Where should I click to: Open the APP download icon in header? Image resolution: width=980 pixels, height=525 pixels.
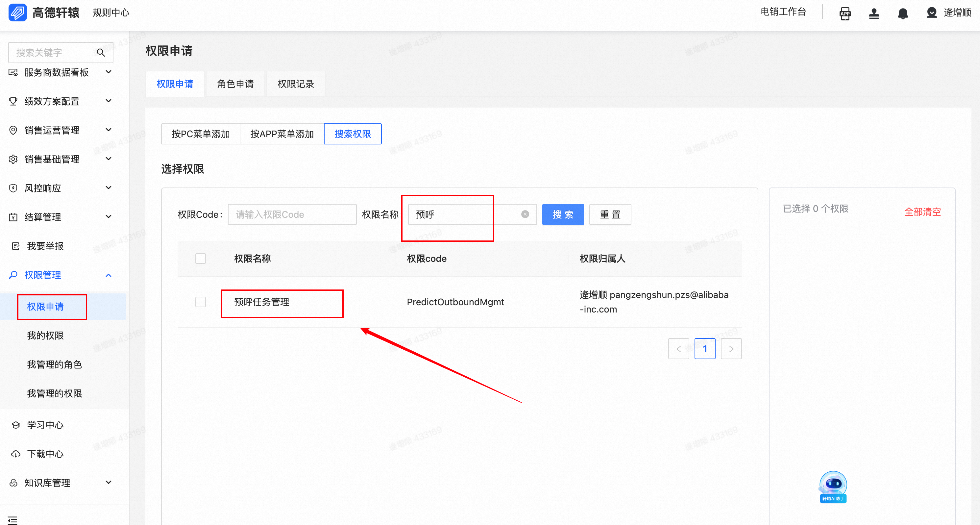click(x=845, y=13)
